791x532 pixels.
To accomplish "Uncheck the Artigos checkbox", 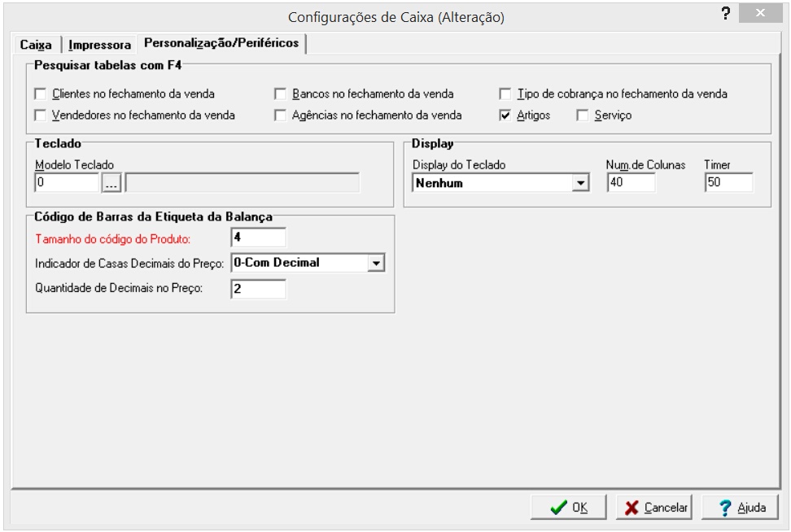I will pyautogui.click(x=505, y=115).
